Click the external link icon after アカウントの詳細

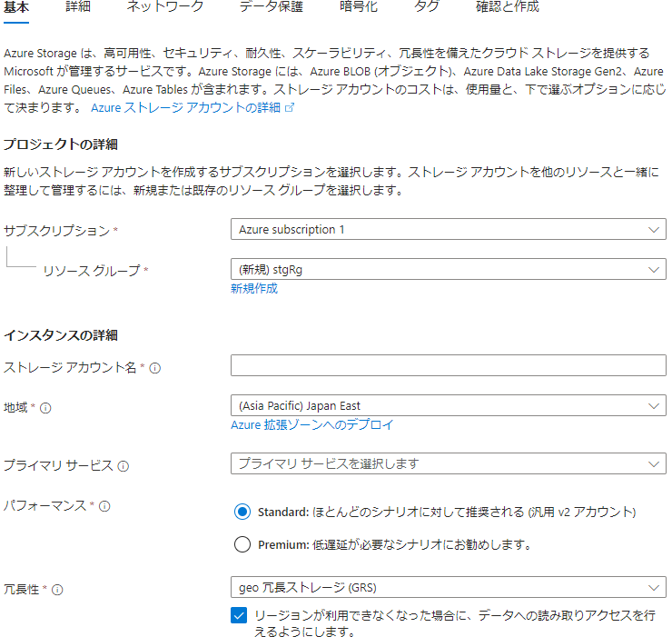pyautogui.click(x=290, y=107)
